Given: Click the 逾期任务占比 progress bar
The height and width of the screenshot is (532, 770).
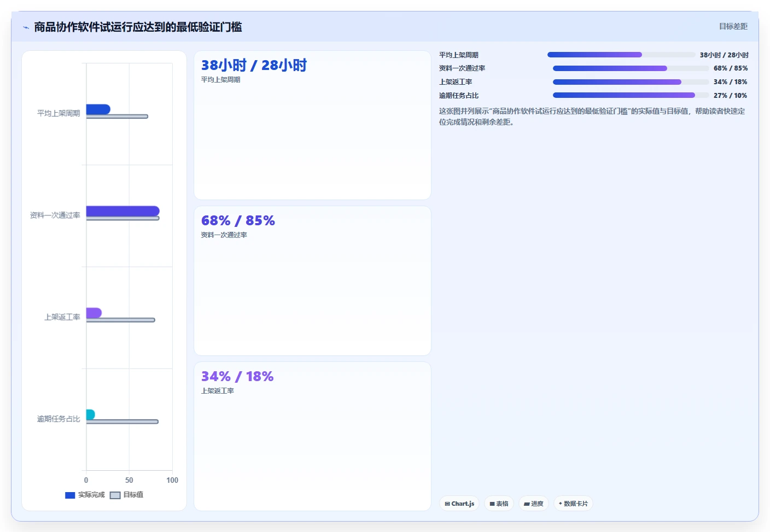Looking at the screenshot, I should pyautogui.click(x=631, y=95).
